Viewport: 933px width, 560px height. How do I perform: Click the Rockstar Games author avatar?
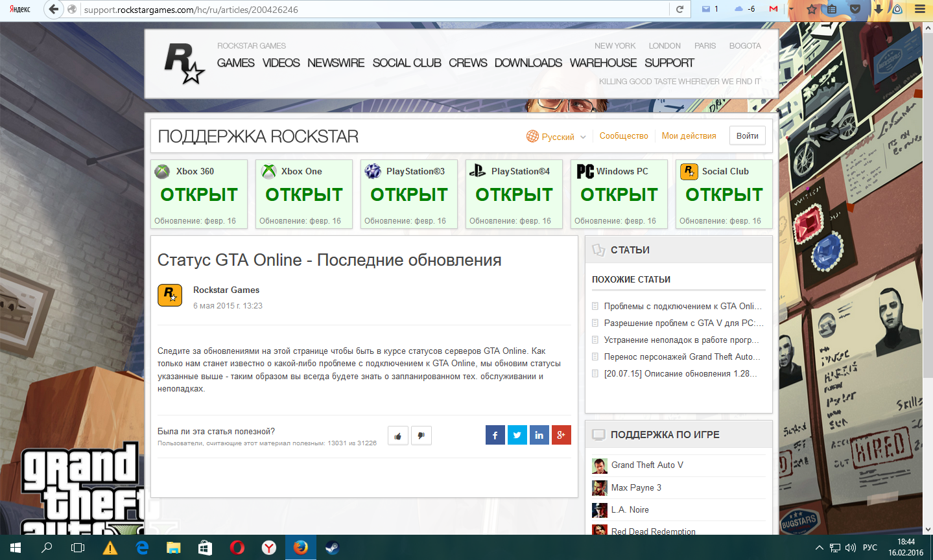coord(170,295)
